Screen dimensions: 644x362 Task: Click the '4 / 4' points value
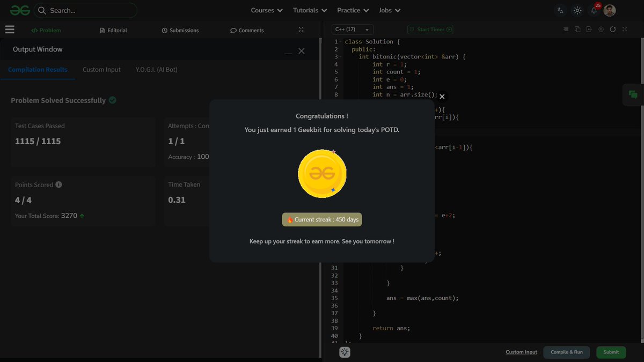(24, 200)
